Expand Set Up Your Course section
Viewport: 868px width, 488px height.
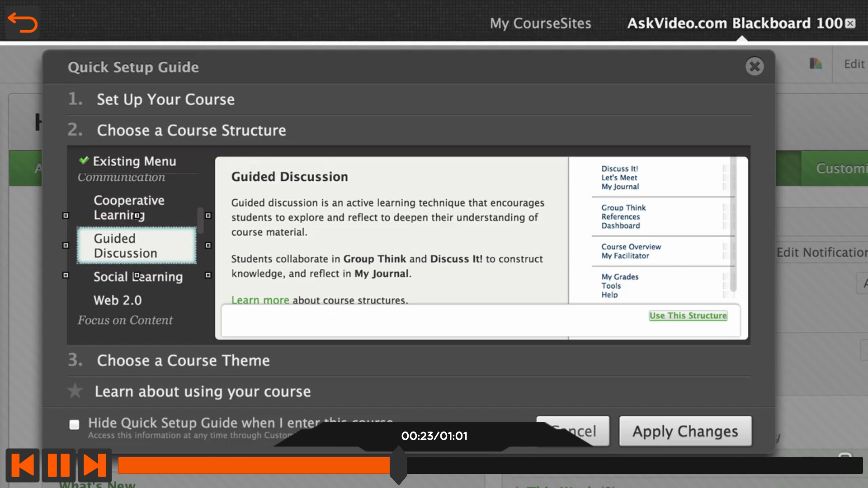coord(165,99)
